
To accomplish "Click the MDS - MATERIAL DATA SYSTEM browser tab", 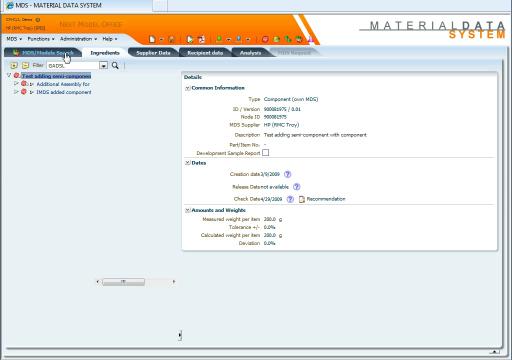I will [77, 5].
